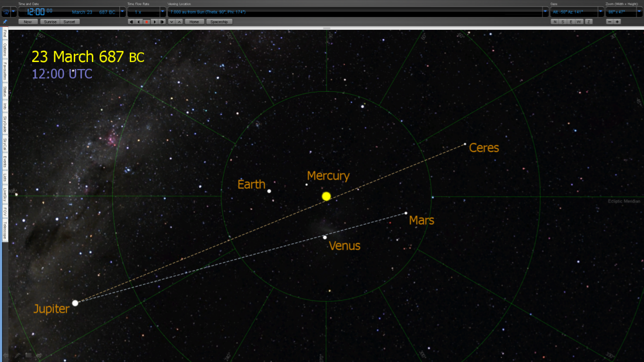Open the Time and Date dropdown arrow
This screenshot has width=644, height=362.
coord(122,12)
